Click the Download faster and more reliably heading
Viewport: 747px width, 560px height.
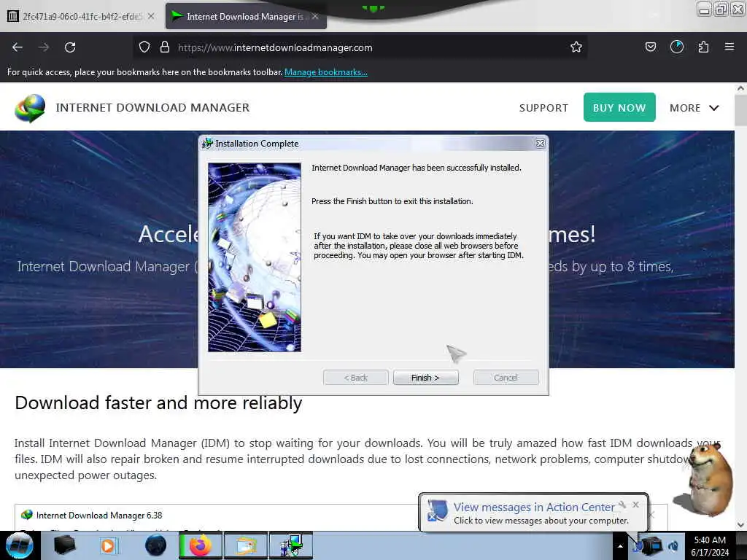(x=158, y=402)
